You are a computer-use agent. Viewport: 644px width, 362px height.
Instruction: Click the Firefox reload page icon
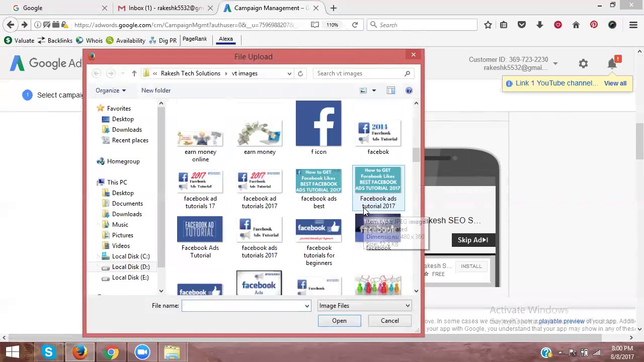(355, 25)
